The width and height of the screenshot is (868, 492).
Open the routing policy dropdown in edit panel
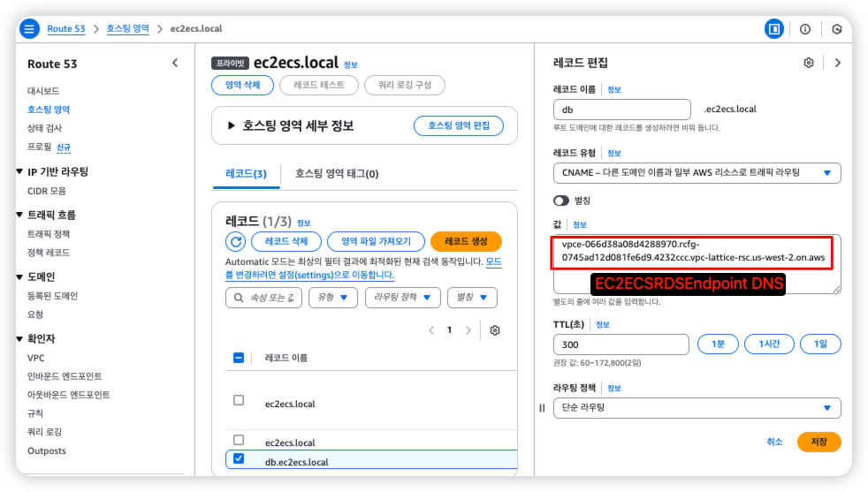(x=697, y=408)
